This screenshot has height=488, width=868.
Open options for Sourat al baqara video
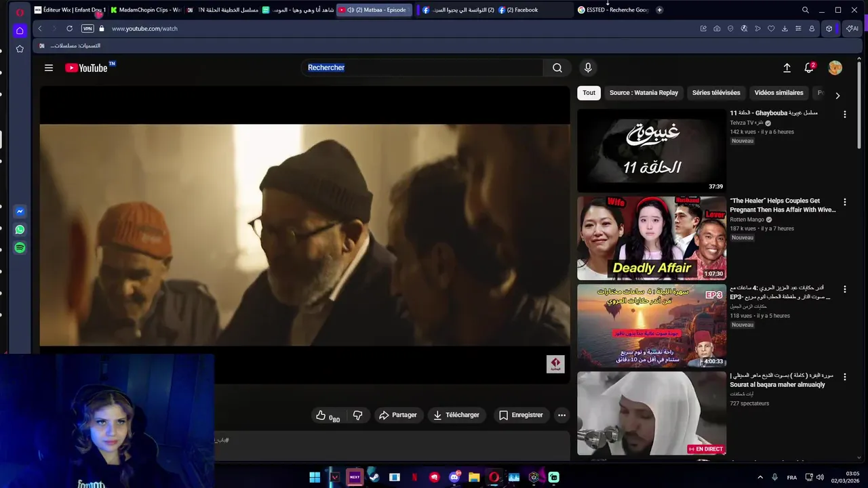844,377
